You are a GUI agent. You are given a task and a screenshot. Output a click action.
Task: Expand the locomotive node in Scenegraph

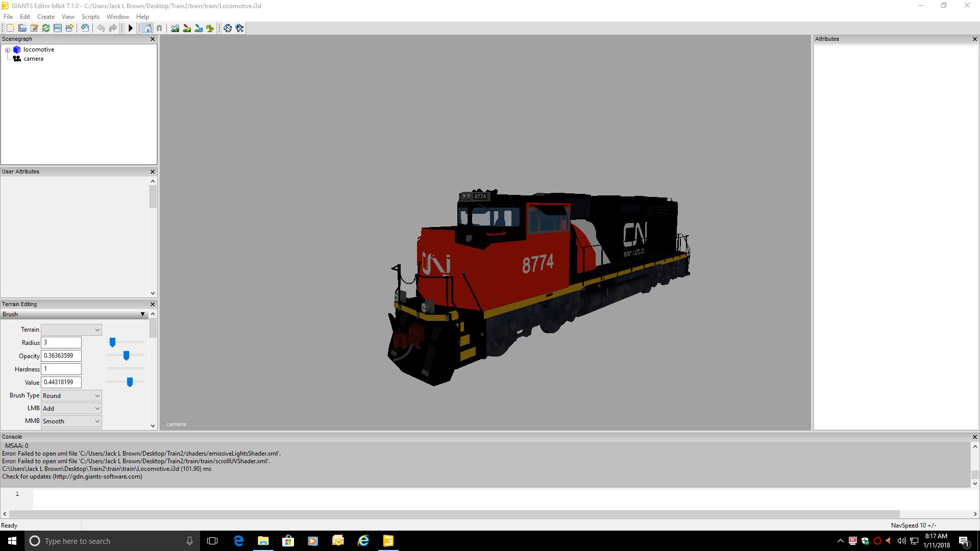[7, 49]
